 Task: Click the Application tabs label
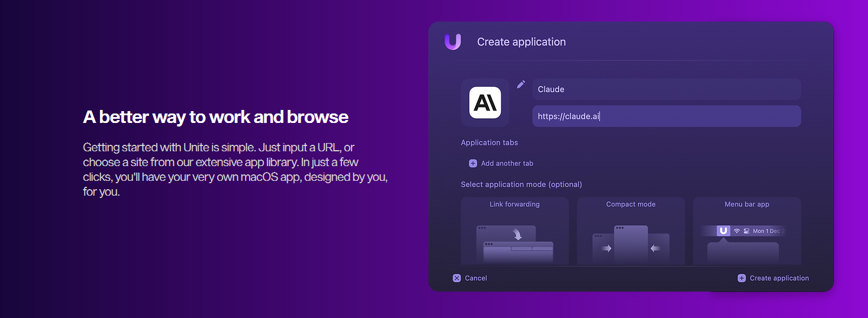pyautogui.click(x=489, y=142)
